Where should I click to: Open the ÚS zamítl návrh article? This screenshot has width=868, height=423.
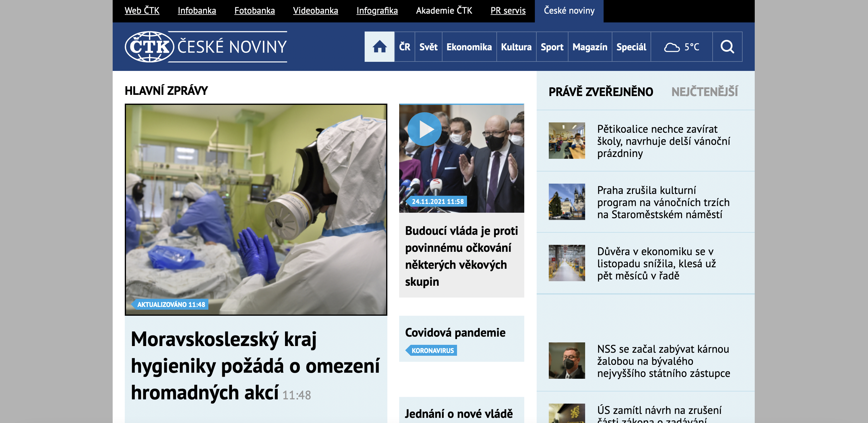(659, 414)
